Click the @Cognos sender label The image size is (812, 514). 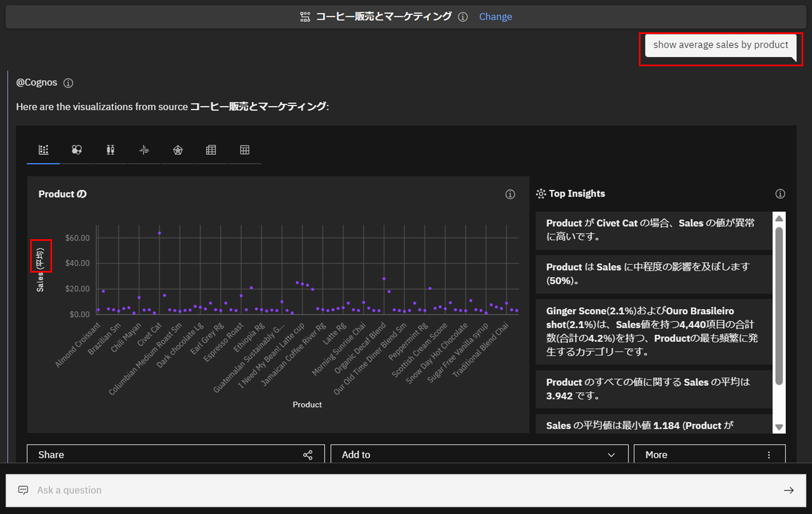37,83
